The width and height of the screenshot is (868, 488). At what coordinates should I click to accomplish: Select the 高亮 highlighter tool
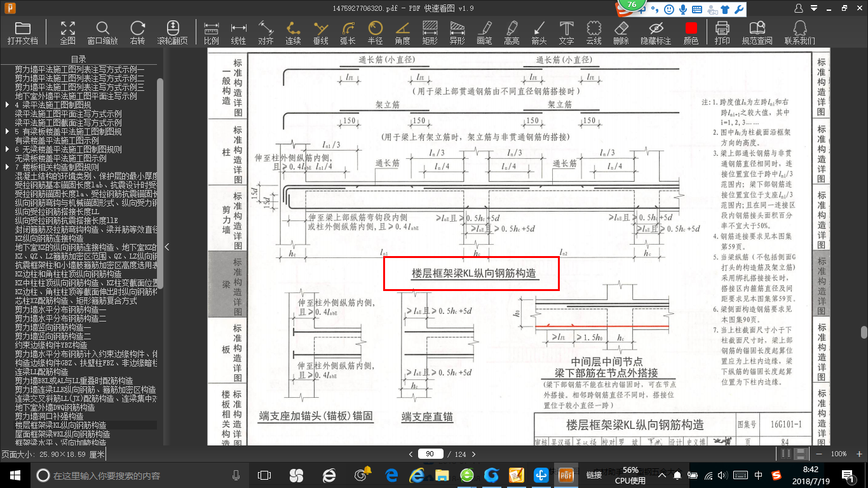tap(512, 33)
